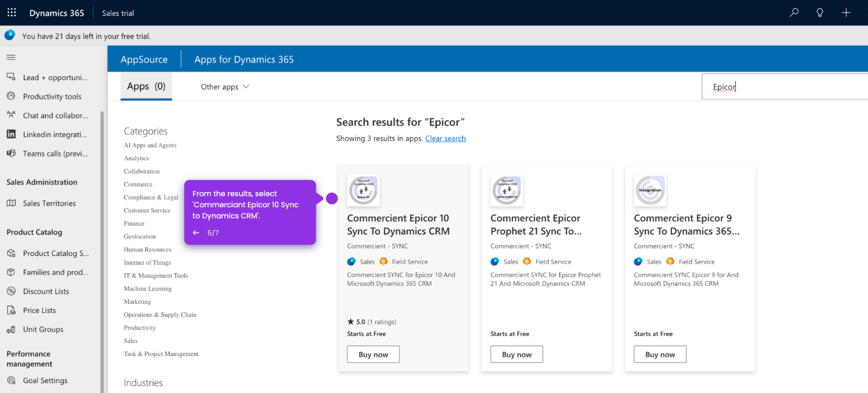Click the sidebar vertical scrollbar
The width and height of the screenshot is (868, 393).
102,252
